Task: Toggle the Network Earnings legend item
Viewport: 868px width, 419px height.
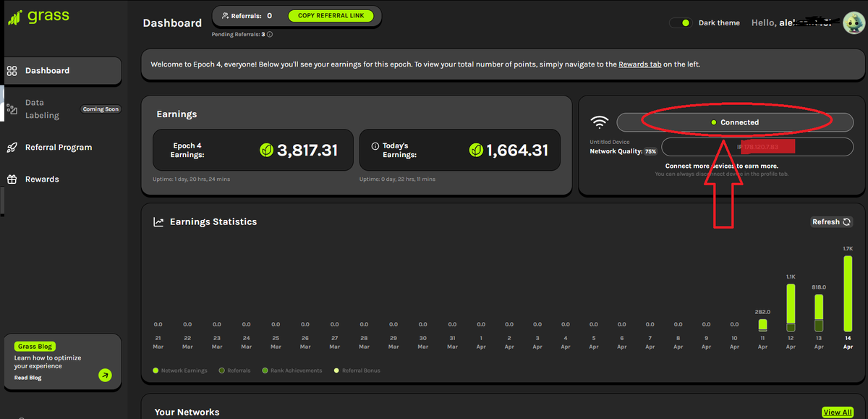Action: tap(180, 371)
